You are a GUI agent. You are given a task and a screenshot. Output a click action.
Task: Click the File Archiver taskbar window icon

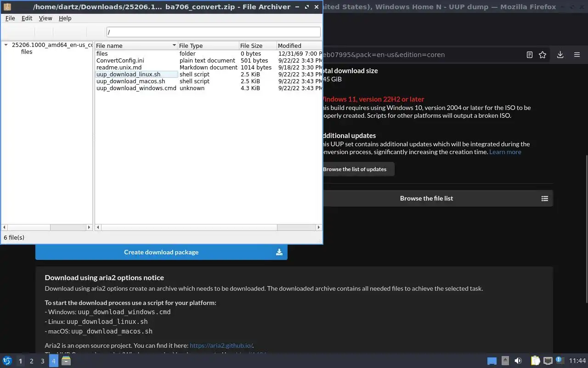click(x=66, y=361)
